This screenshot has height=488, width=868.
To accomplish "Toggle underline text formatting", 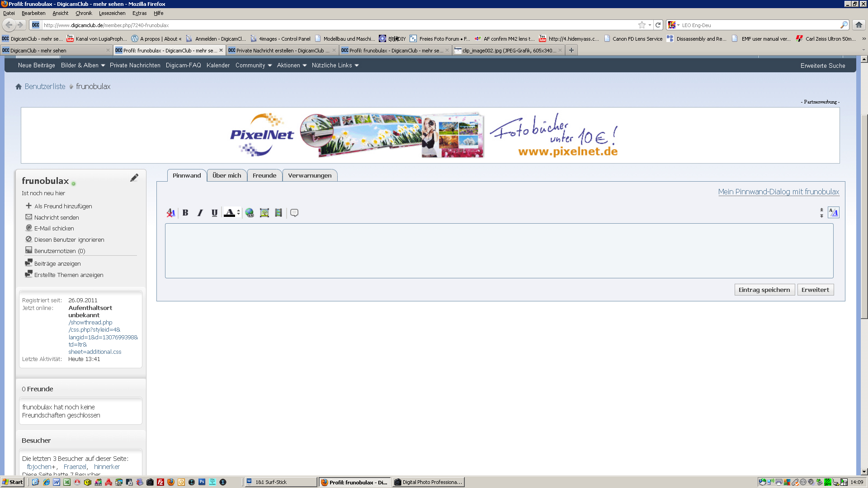I will pyautogui.click(x=214, y=213).
